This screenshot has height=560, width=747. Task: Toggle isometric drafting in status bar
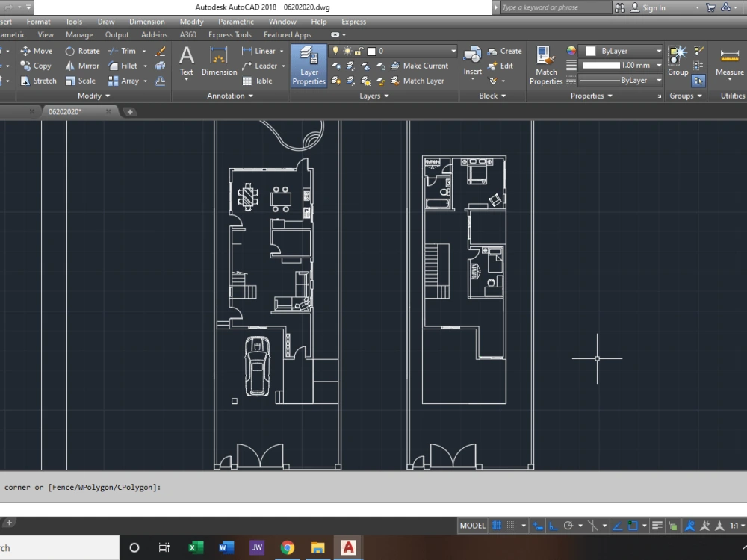click(592, 526)
